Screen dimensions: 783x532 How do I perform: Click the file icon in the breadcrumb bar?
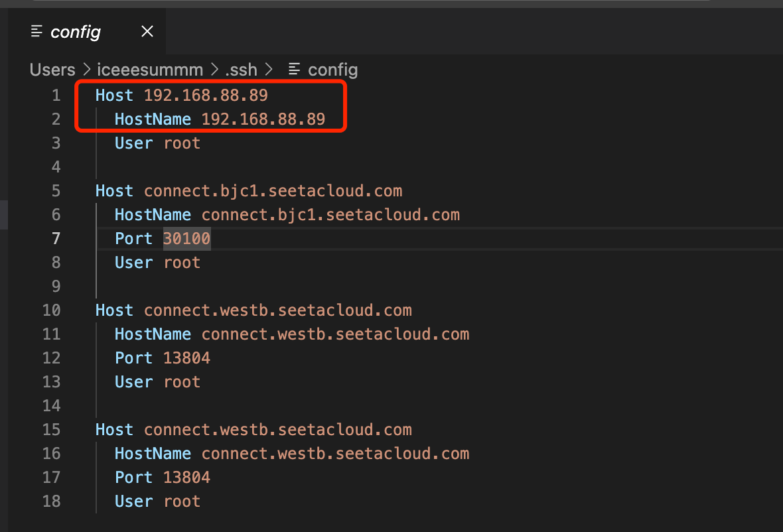click(294, 69)
